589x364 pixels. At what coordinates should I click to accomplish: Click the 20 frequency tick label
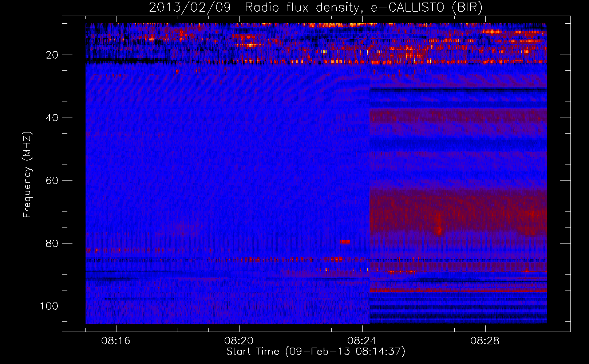tap(52, 55)
